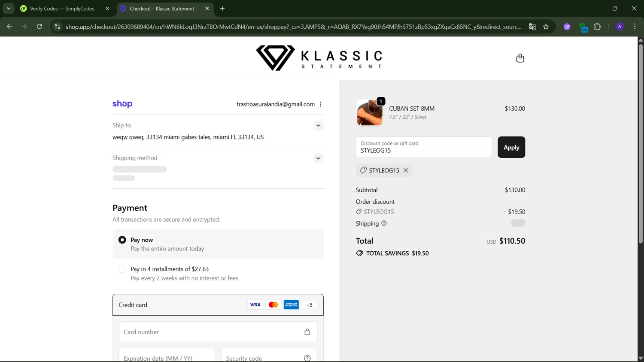
Task: Click the Mastercard icon
Action: point(273,305)
